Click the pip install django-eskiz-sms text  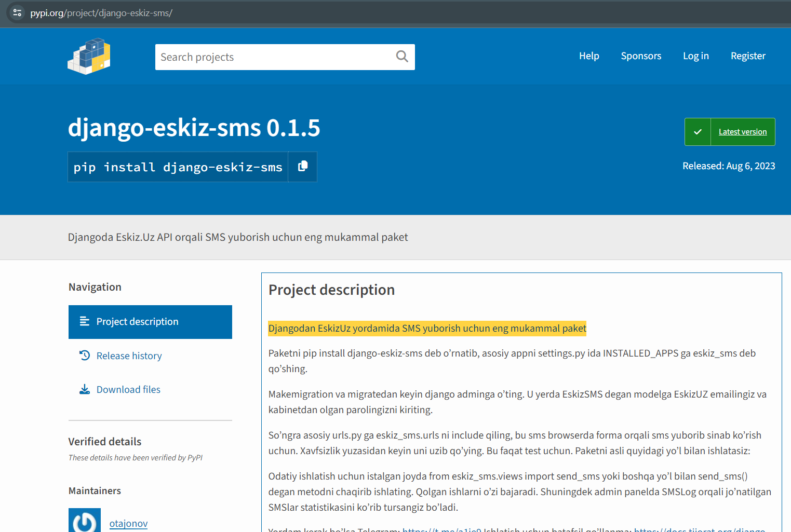pos(178,167)
